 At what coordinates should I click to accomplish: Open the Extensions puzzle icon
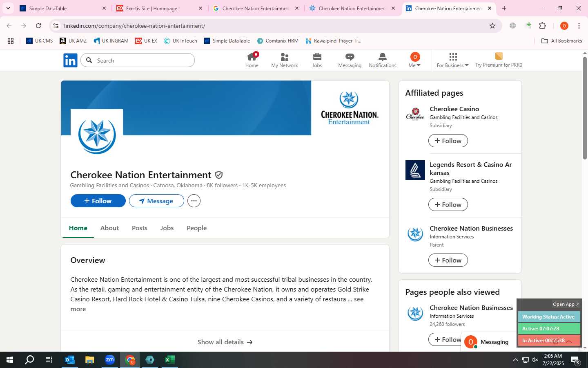543,26
